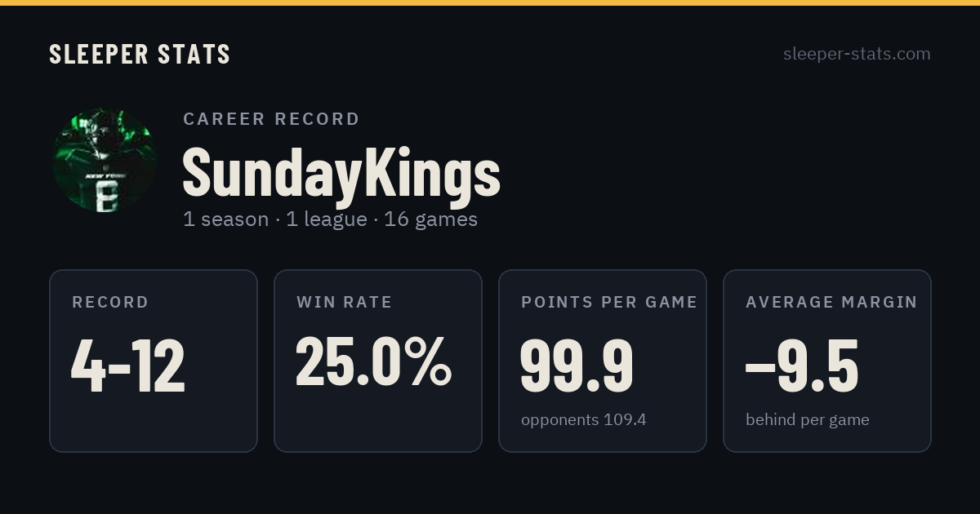Image resolution: width=980 pixels, height=514 pixels.
Task: Click the 4-12 record value
Action: click(x=128, y=366)
